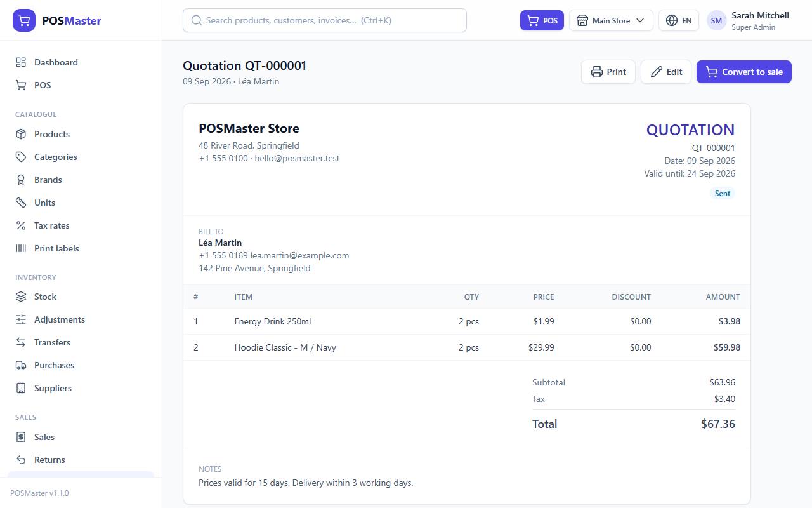
Task: Click the $63.96 subtotal value
Action: [x=723, y=382]
